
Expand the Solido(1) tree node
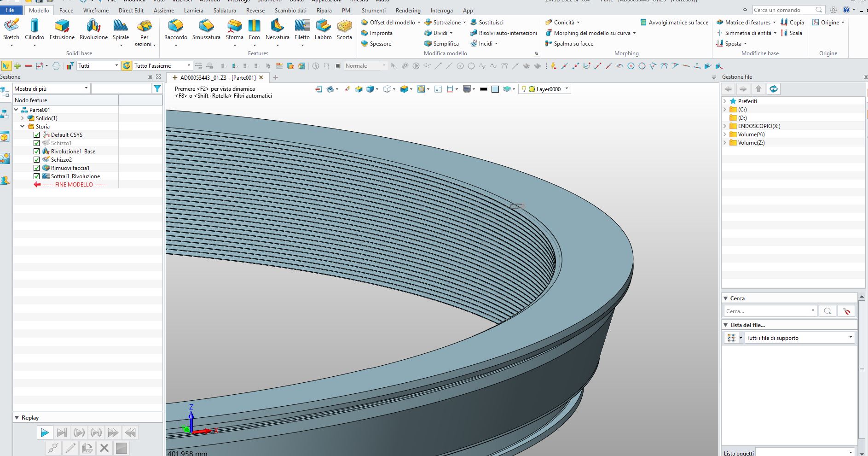[x=23, y=118]
